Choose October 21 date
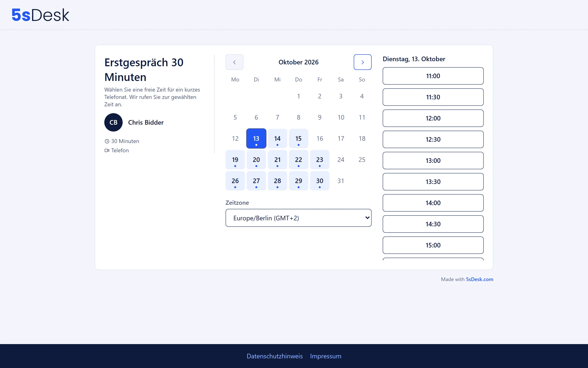 277,160
